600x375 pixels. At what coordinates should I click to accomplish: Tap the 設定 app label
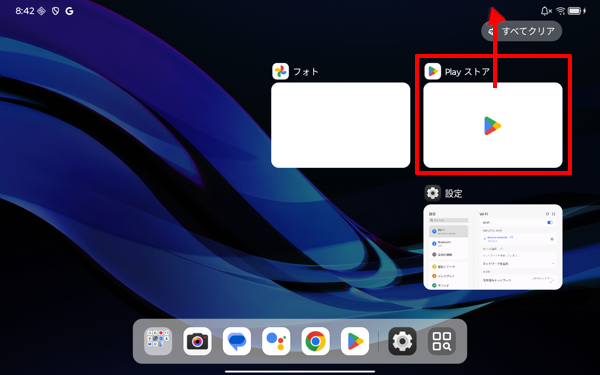454,194
